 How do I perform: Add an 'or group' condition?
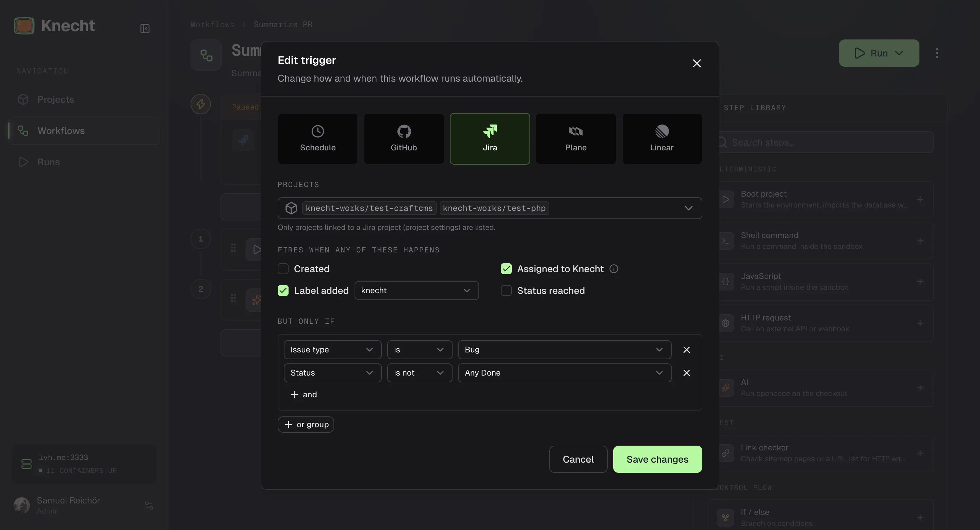pos(306,424)
